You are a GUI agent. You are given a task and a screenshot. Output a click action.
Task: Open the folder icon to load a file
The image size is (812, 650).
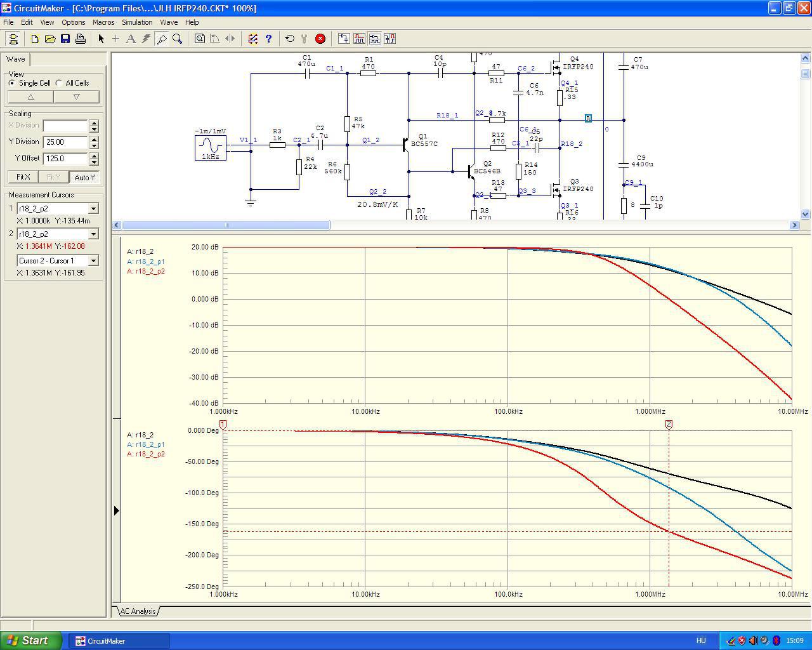(50, 39)
